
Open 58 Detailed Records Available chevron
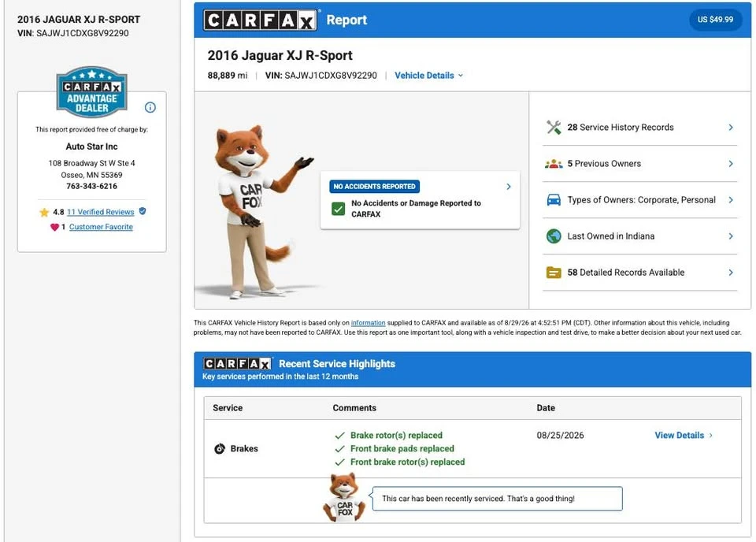(731, 273)
